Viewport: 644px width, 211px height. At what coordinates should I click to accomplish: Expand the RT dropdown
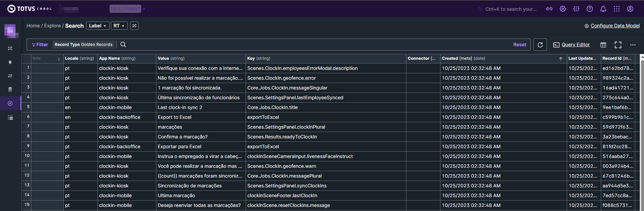tap(119, 26)
